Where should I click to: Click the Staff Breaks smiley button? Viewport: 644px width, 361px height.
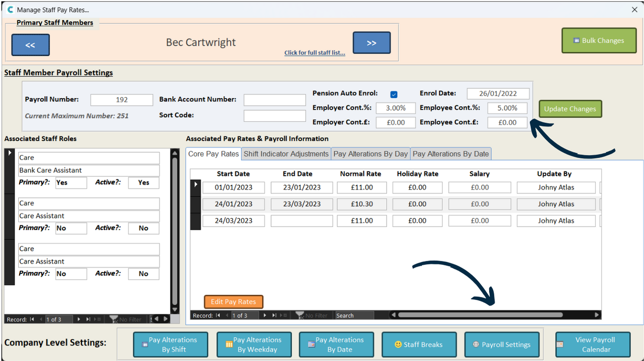(x=419, y=345)
